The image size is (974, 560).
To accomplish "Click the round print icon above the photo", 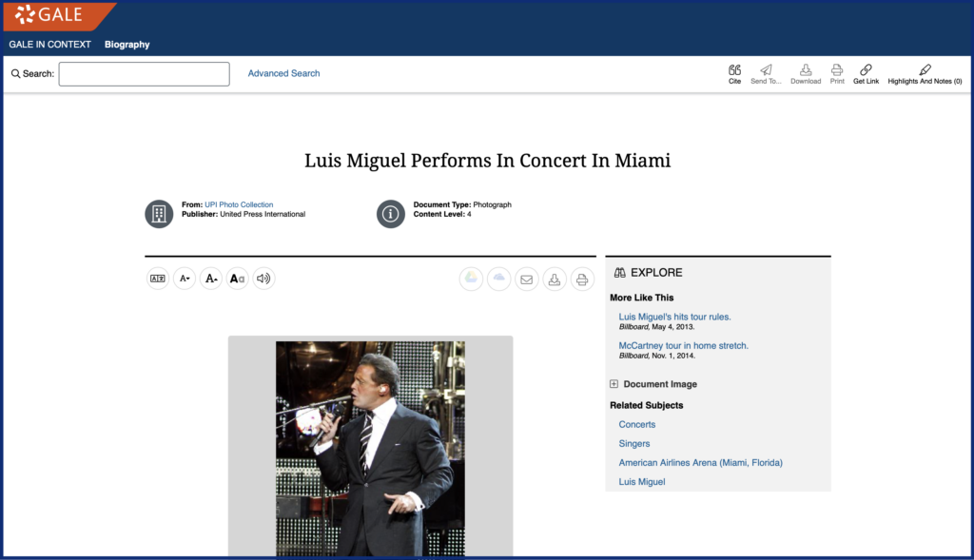I will pyautogui.click(x=582, y=280).
